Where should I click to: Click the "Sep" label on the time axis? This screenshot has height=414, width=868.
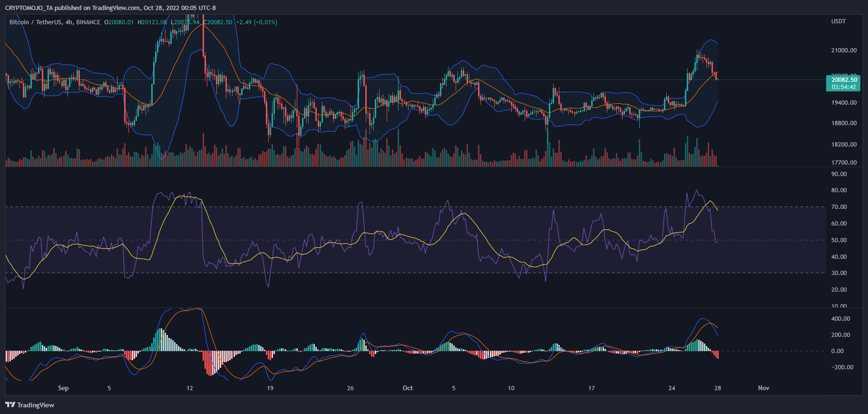point(63,388)
